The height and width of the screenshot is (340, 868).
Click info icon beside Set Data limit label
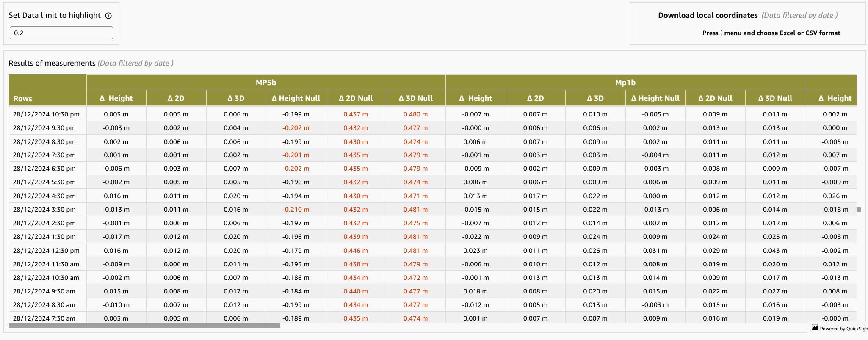click(x=108, y=16)
